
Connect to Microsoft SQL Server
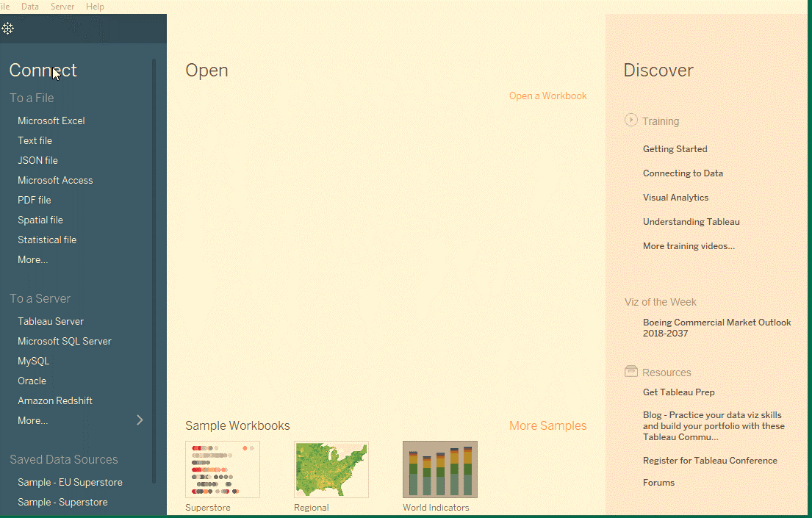[65, 342]
